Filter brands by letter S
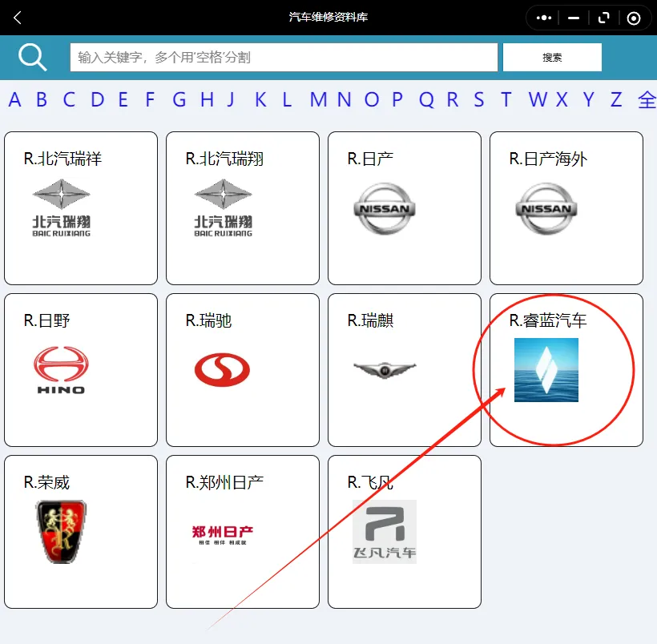Image resolution: width=657 pixels, height=644 pixels. point(479,99)
